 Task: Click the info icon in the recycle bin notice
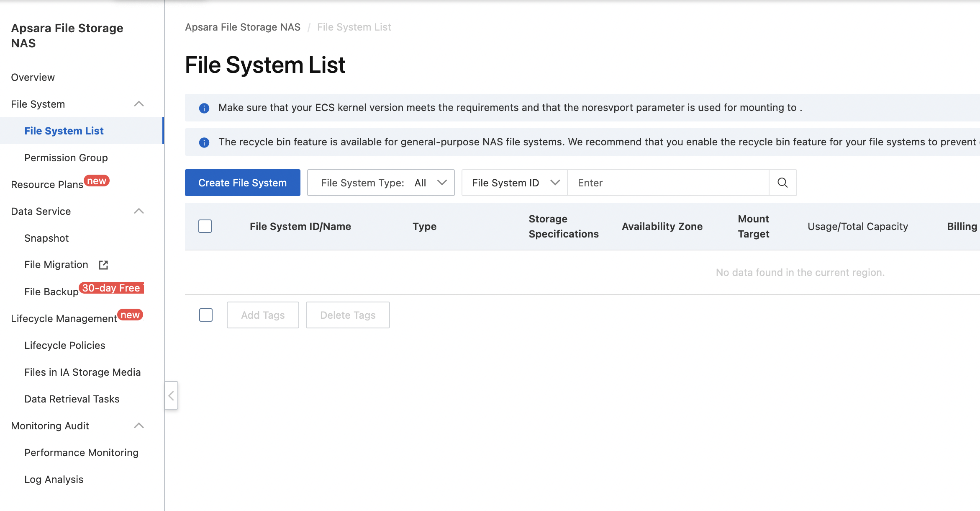[204, 142]
